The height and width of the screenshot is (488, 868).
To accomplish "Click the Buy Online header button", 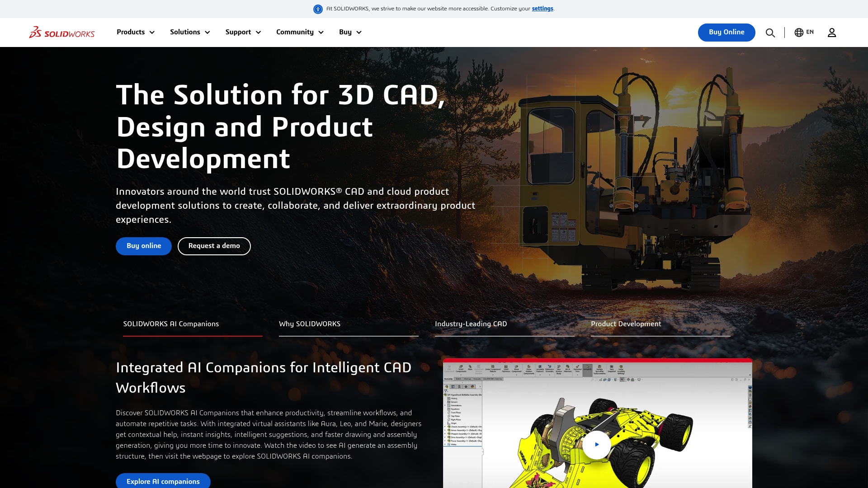I will [x=726, y=33].
